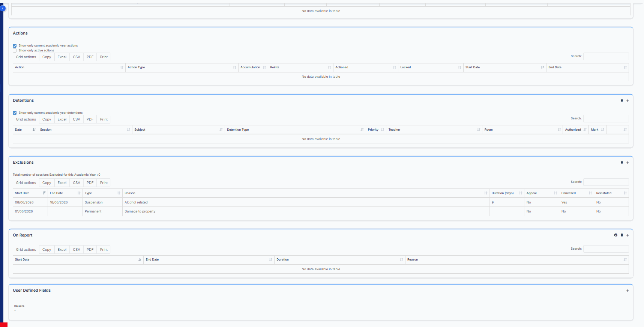Click the printer icon in On Report panel

point(615,235)
